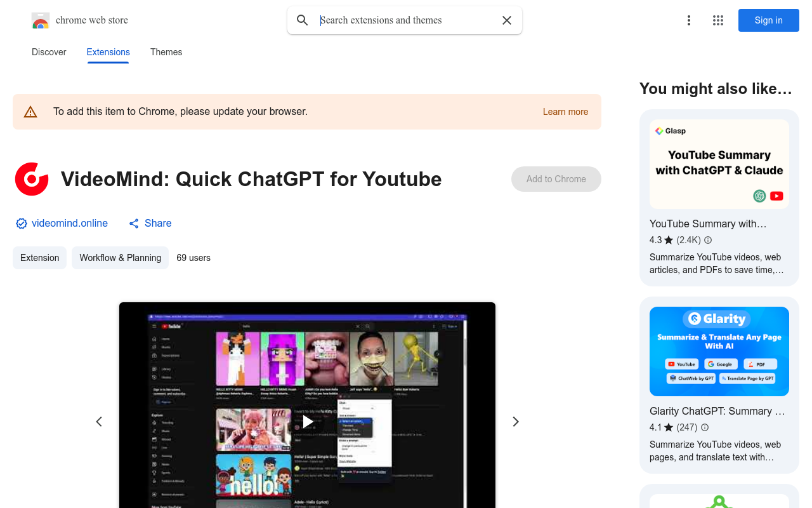Click the VideoMind red extension logo
Viewport: 812px width, 508px height.
[32, 179]
